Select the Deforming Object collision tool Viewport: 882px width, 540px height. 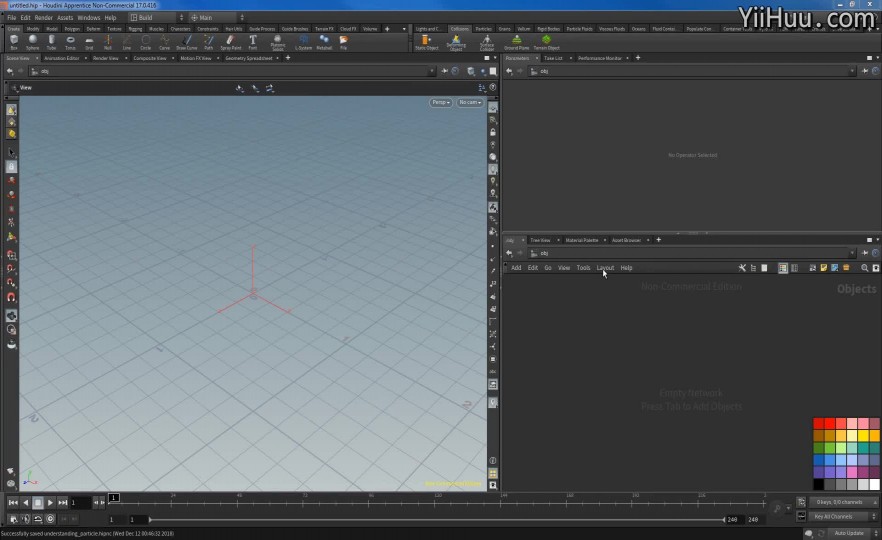click(x=456, y=43)
